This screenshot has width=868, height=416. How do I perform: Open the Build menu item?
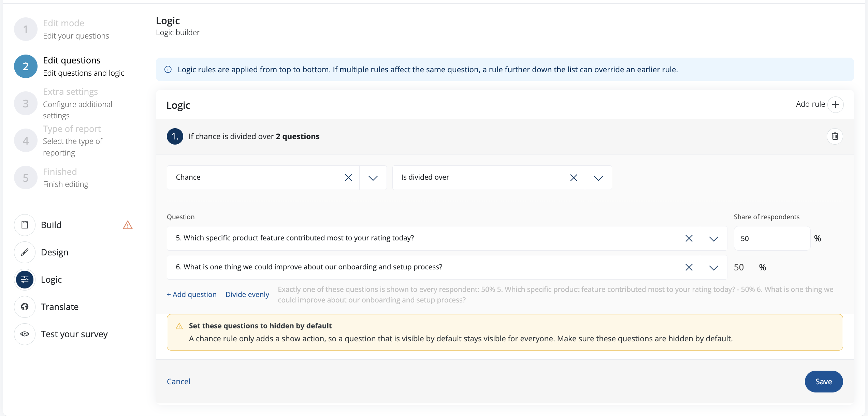[x=51, y=225]
